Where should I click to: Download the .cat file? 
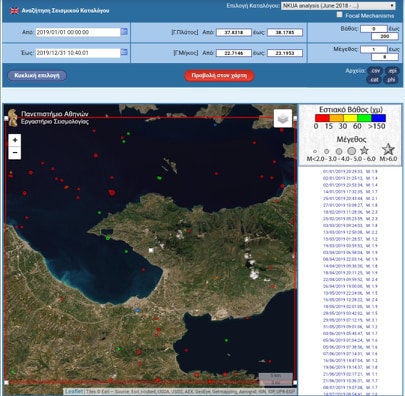[x=375, y=80]
